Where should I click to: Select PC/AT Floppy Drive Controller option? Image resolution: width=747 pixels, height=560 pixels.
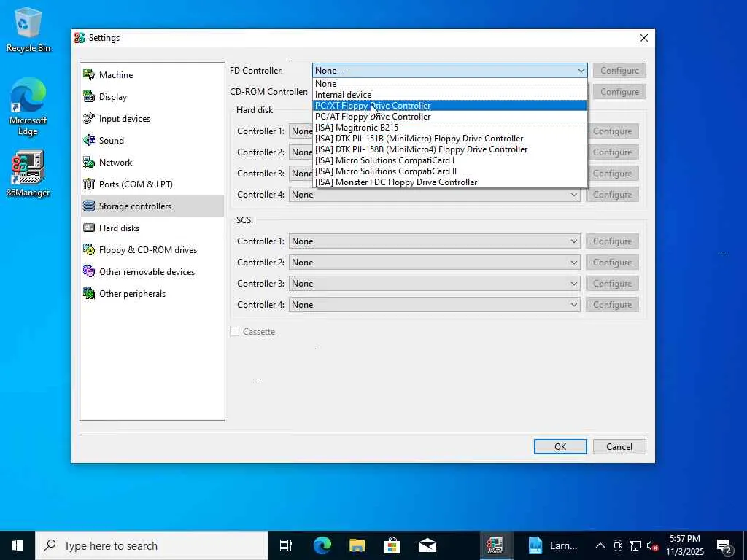point(450,116)
